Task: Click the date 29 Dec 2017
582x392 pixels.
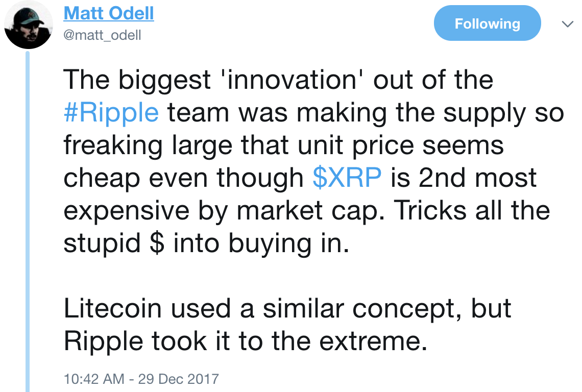Action: 179,379
